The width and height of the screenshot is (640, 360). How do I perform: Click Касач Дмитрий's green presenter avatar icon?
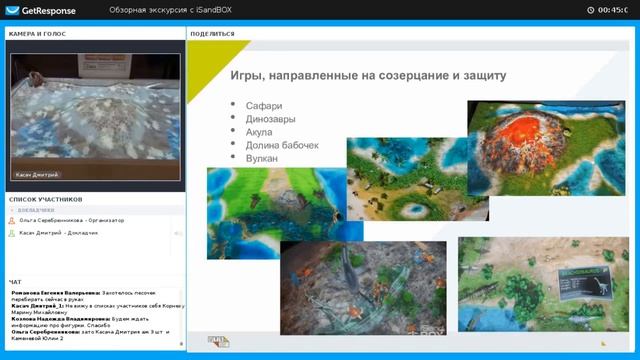click(12, 233)
